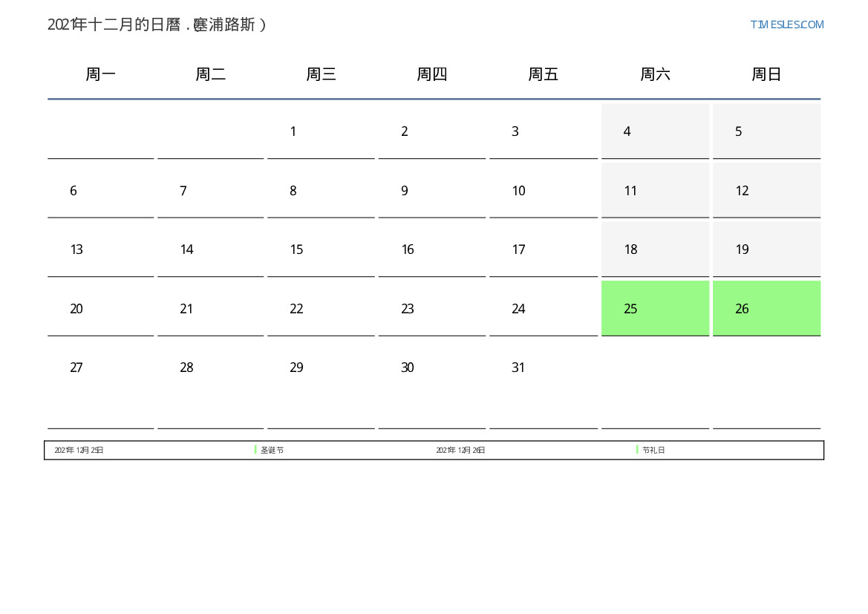Viewport: 868px width, 614px height.
Task: Click the green December 26 holiday cell
Action: tap(766, 308)
